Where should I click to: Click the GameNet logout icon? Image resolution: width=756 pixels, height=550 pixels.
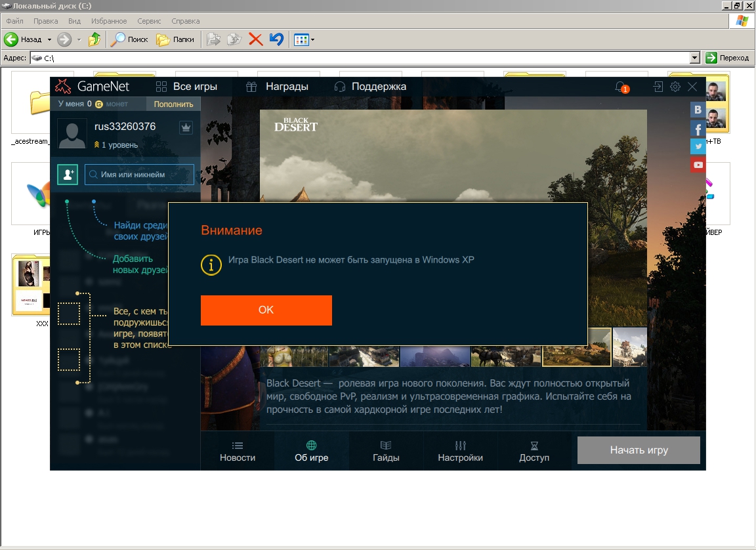point(658,87)
